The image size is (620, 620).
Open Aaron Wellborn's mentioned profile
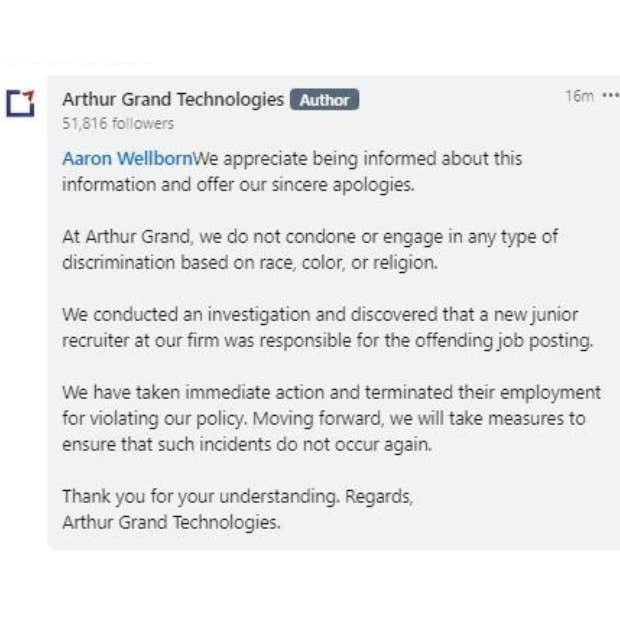coord(127,158)
